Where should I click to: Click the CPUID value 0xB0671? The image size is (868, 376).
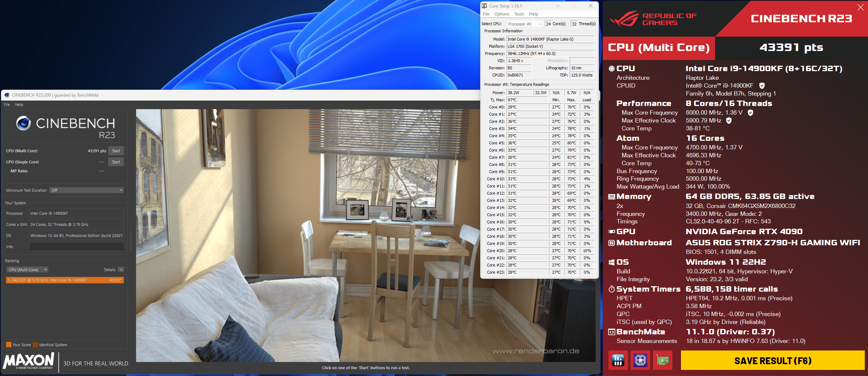(x=519, y=75)
